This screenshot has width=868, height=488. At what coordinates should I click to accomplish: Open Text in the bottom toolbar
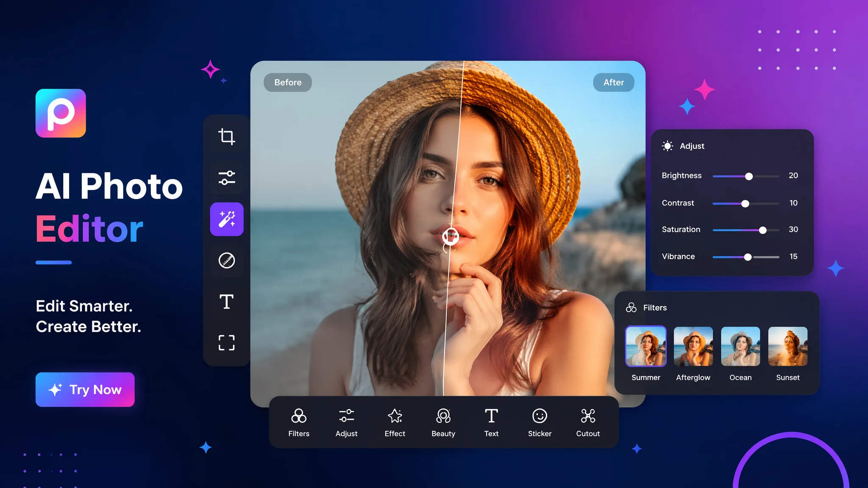(491, 422)
